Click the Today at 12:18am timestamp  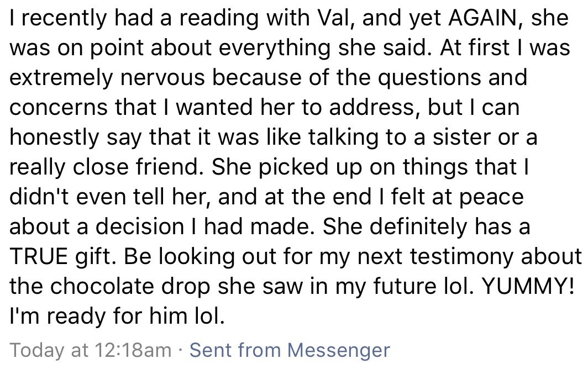pos(91,350)
